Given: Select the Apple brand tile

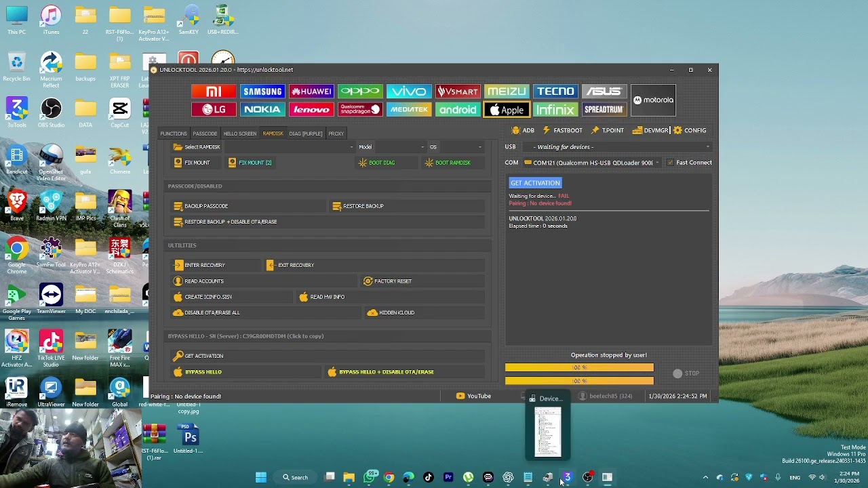Looking at the screenshot, I should [x=507, y=109].
